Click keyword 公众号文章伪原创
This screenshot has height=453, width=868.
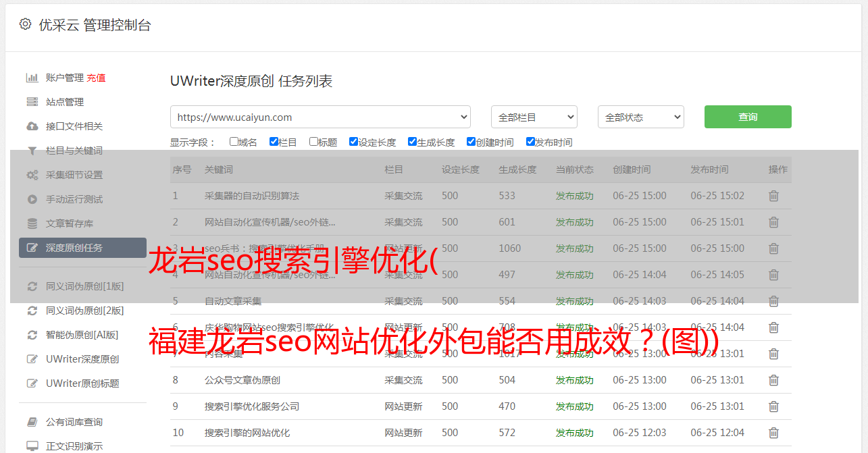pyautogui.click(x=242, y=380)
